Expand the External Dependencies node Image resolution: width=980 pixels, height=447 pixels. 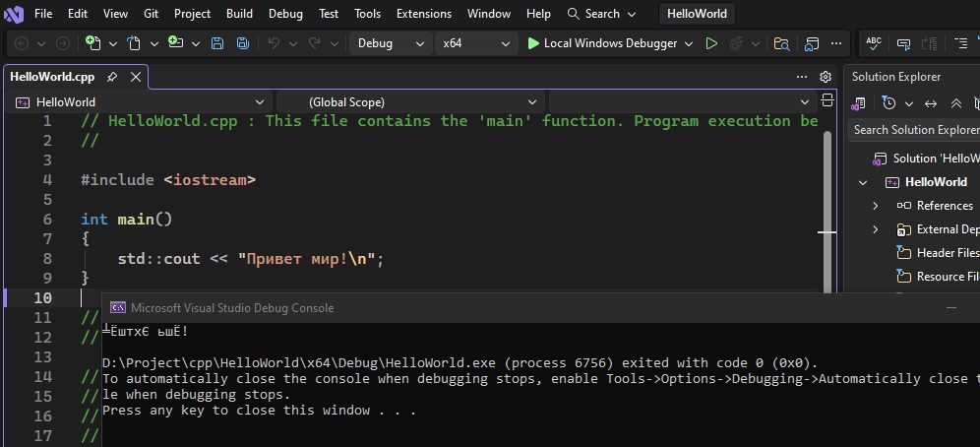click(876, 229)
